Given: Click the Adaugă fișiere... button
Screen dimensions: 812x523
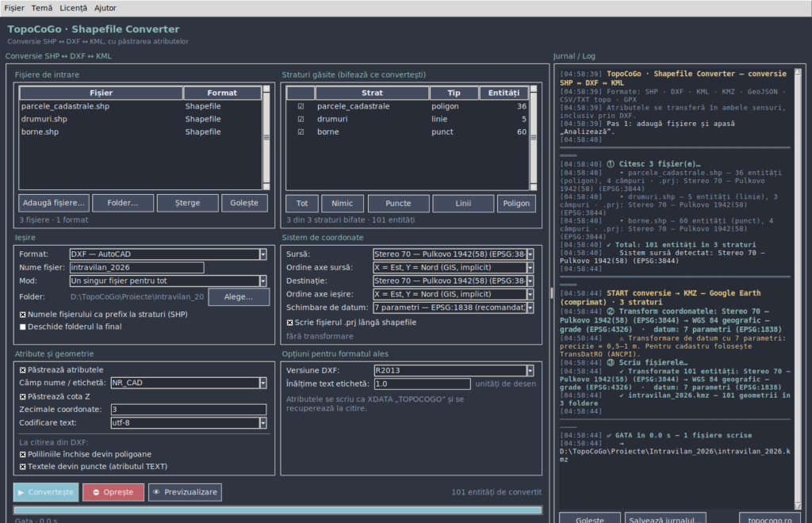Looking at the screenshot, I should [53, 203].
